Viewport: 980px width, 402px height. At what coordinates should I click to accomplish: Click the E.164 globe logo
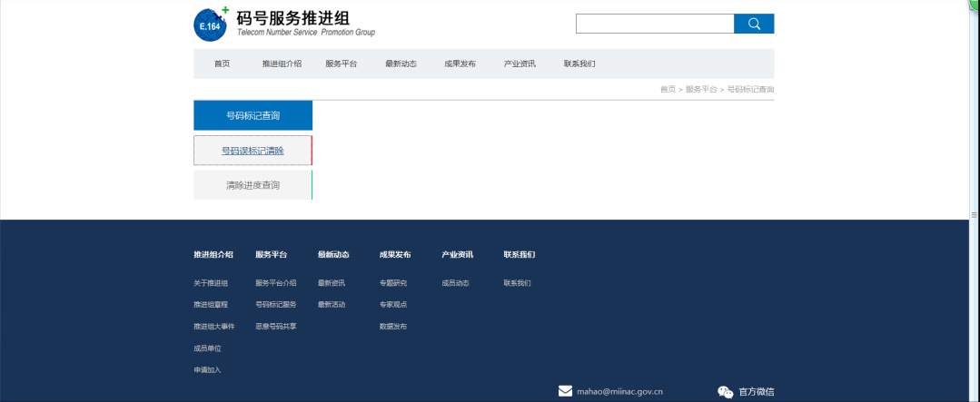click(x=211, y=25)
